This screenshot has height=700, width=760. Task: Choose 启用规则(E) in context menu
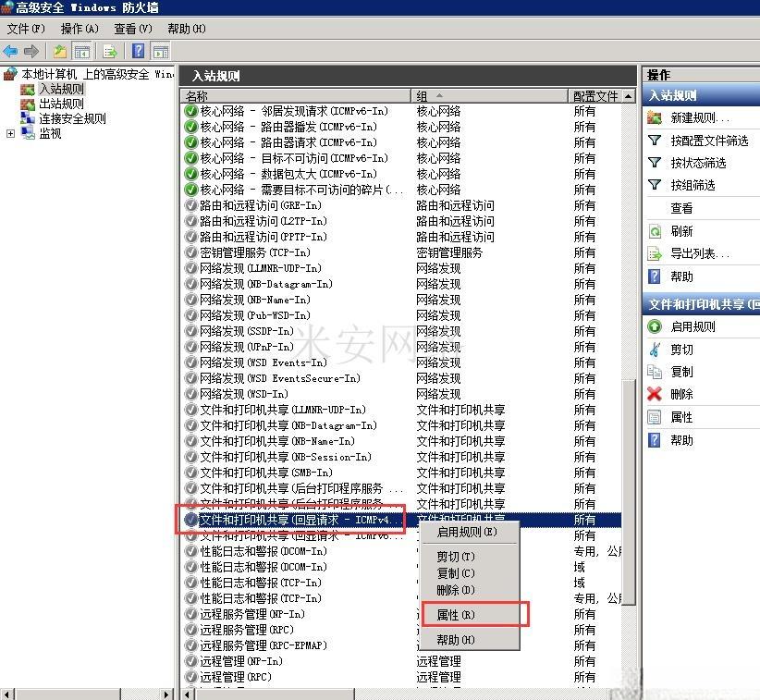pyautogui.click(x=469, y=532)
